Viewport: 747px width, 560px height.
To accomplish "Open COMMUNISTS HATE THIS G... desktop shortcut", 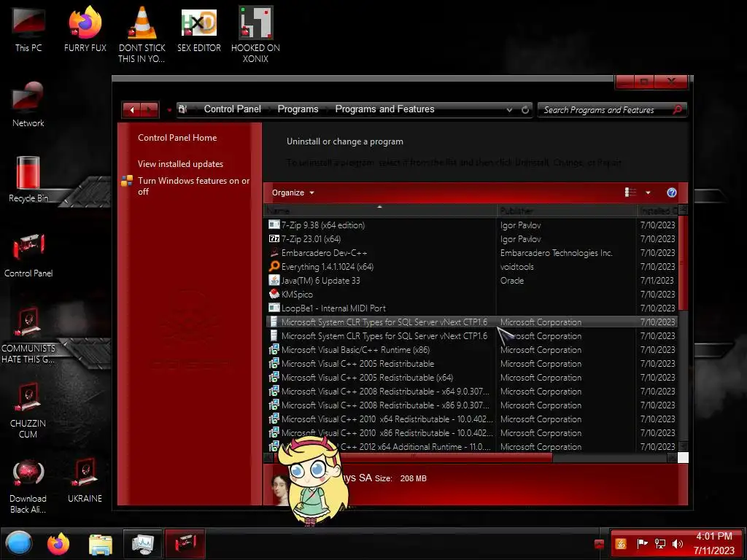I will (28, 335).
